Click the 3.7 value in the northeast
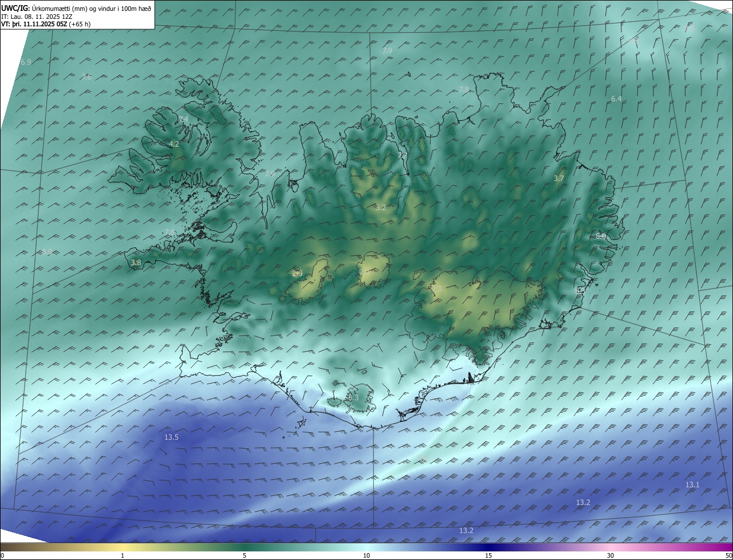Viewport: 733px width, 560px height. [559, 179]
